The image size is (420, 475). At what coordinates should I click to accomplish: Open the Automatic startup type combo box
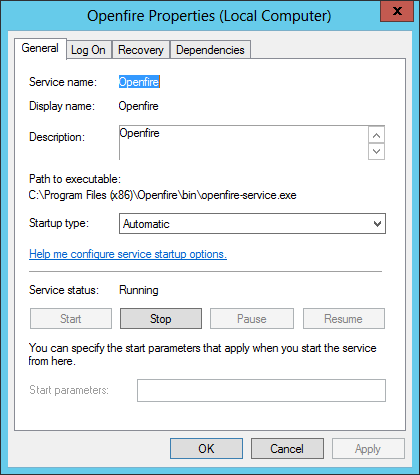(252, 224)
